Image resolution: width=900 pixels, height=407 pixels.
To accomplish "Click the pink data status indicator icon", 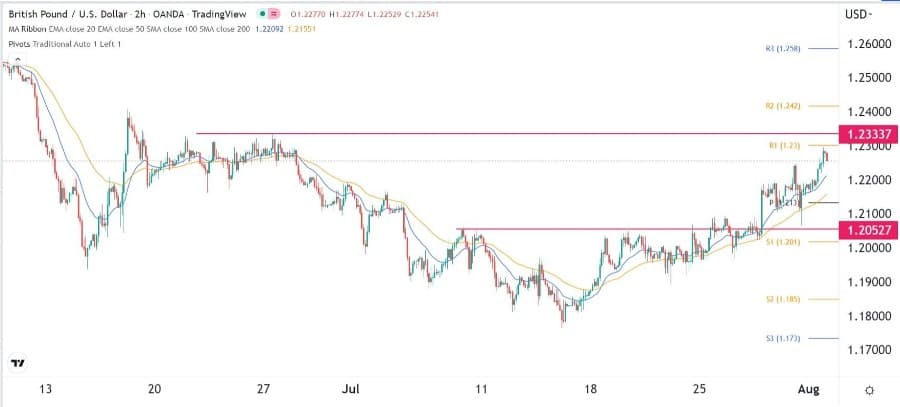I will click(274, 13).
